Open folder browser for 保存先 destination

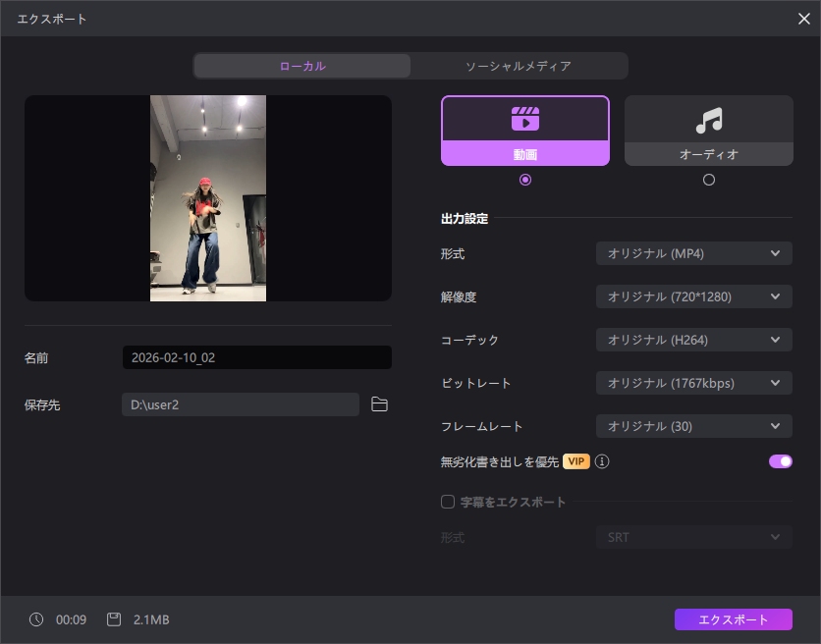point(380,403)
